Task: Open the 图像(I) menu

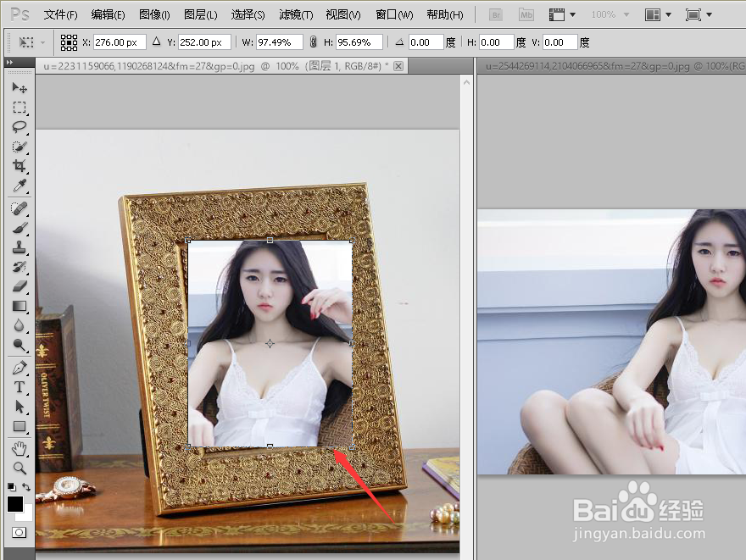Action: [x=154, y=15]
